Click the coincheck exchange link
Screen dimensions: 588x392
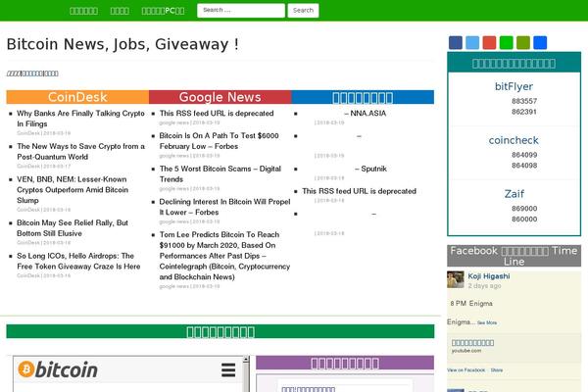click(x=514, y=140)
